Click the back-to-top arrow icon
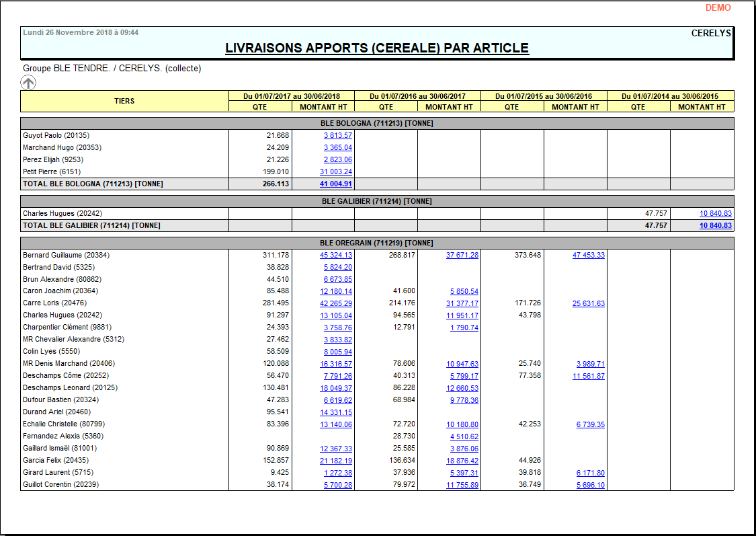 tap(28, 82)
